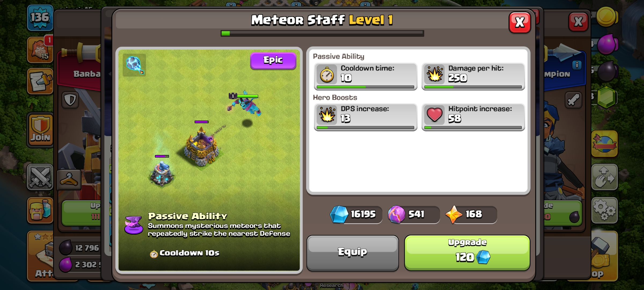644x290 pixels.
Task: Close the Meteor Staff window
Action: point(520,22)
